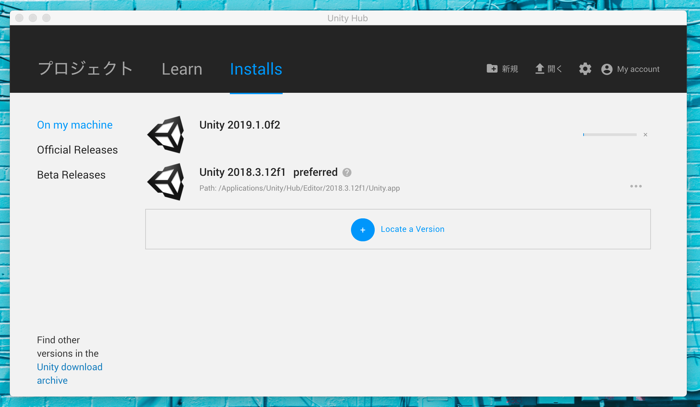
Task: Click the 開く label text
Action: (555, 69)
